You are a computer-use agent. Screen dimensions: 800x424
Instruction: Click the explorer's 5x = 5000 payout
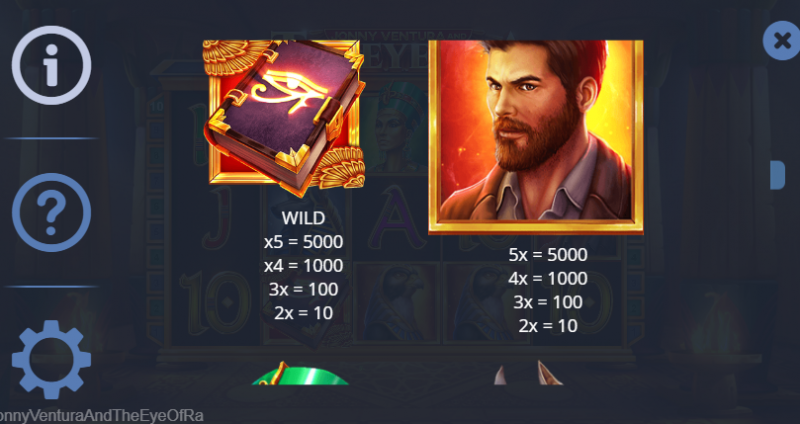click(548, 255)
